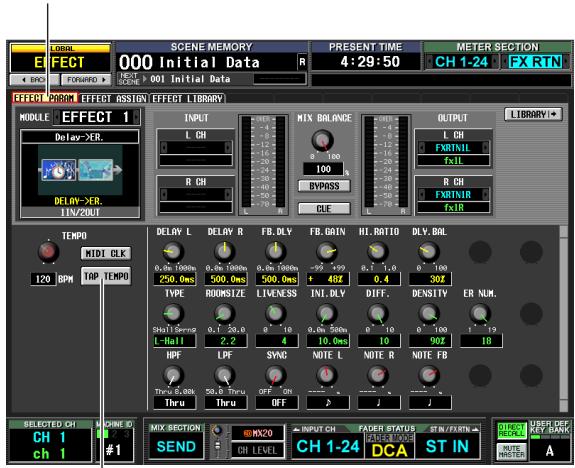Click the TAP TEMPO button
This screenshot has height=468, width=575.
106,276
